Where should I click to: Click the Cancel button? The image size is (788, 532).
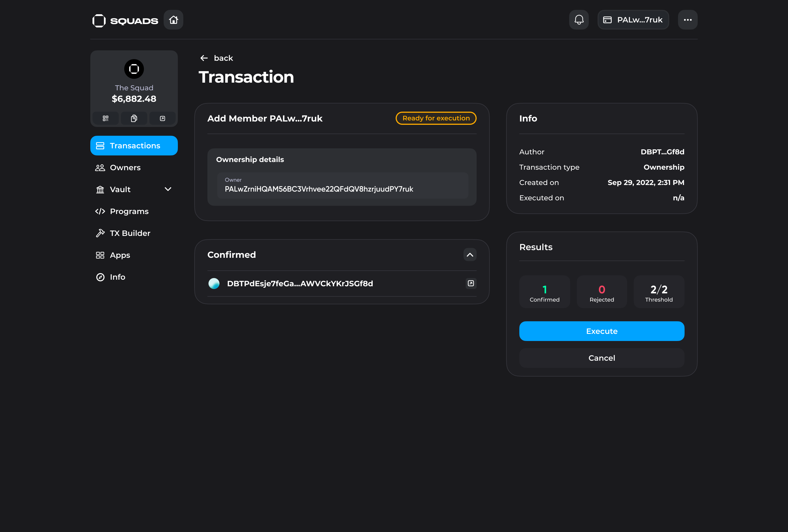point(601,358)
